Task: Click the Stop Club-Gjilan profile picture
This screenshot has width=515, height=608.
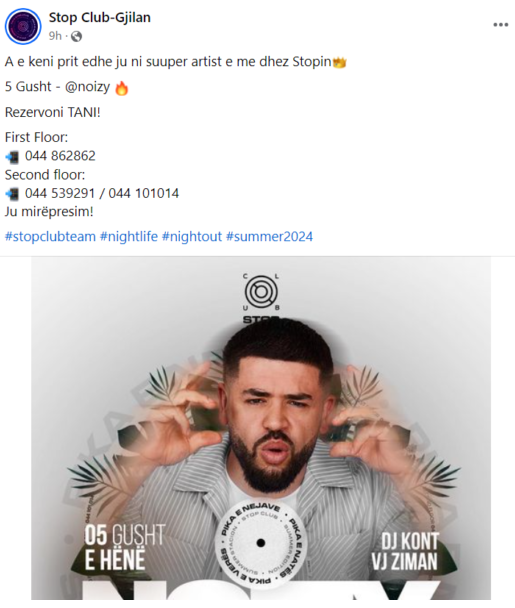Action: [x=23, y=26]
